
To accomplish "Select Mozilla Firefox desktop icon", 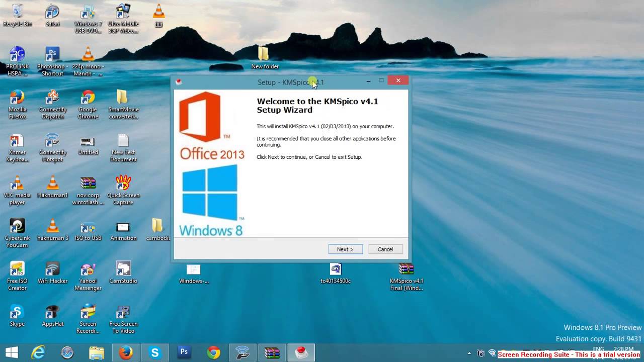I will pyautogui.click(x=17, y=105).
